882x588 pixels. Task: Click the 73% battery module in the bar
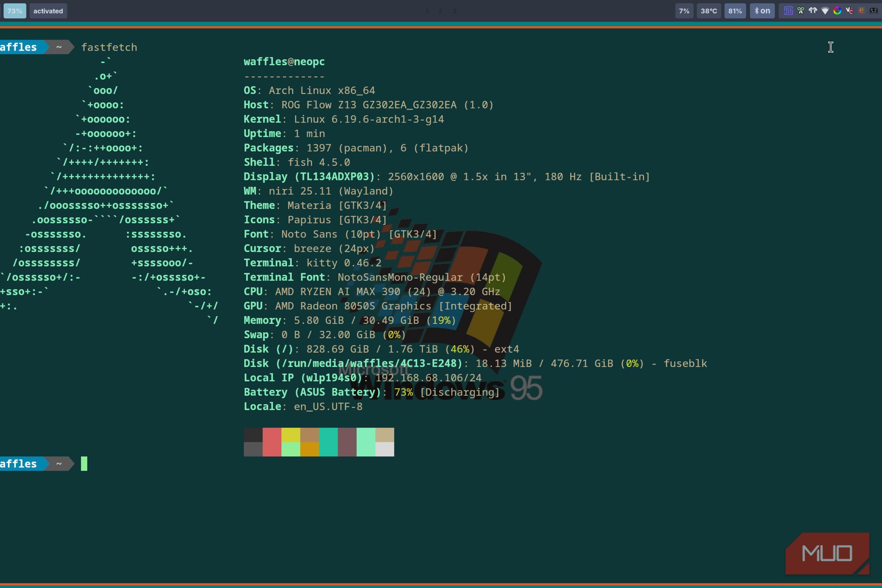coord(14,11)
